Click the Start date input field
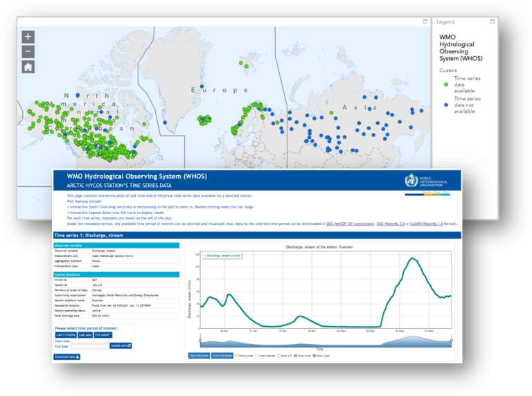The width and height of the screenshot is (532, 396). coord(89,340)
